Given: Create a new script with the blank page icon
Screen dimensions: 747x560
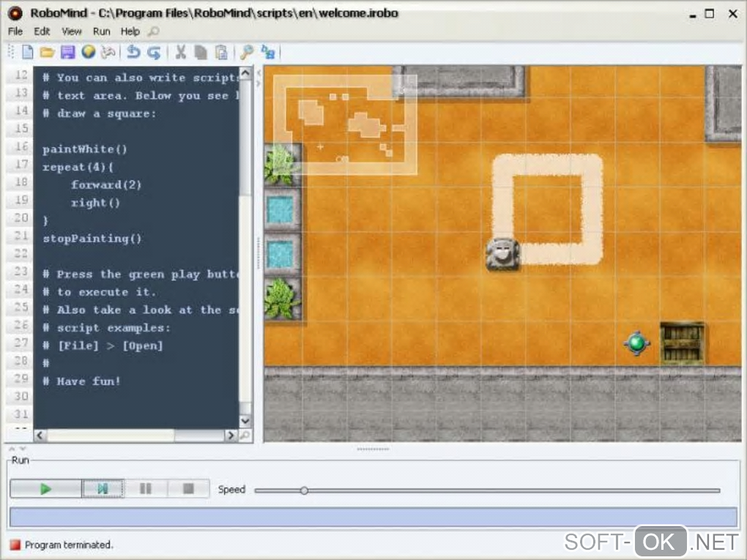Looking at the screenshot, I should coord(28,52).
